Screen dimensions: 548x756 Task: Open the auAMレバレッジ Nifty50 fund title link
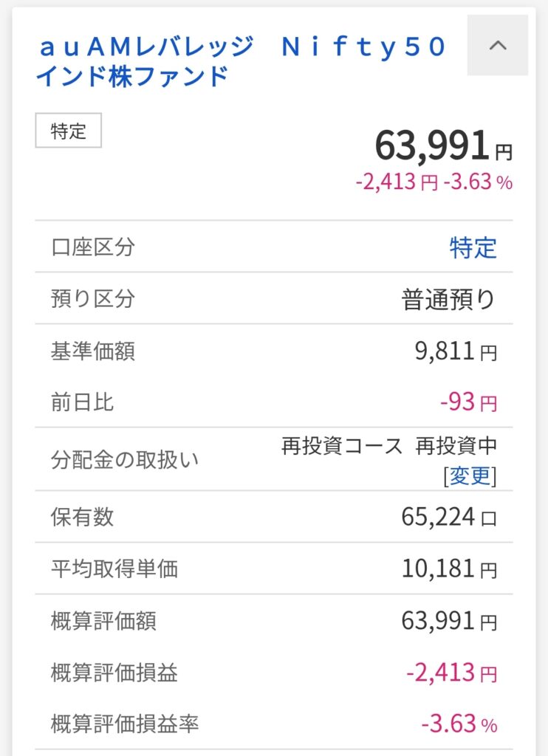tap(241, 61)
